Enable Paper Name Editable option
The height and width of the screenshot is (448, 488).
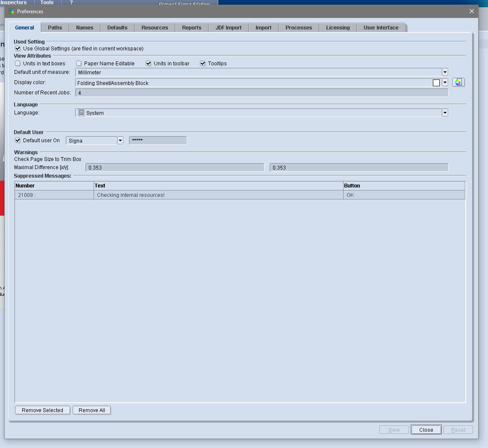tap(79, 64)
